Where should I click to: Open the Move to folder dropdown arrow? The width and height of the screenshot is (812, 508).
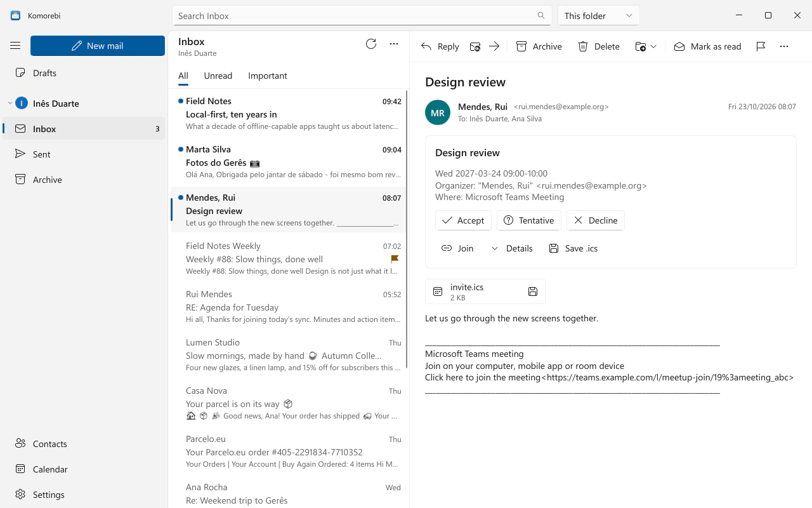(x=653, y=46)
